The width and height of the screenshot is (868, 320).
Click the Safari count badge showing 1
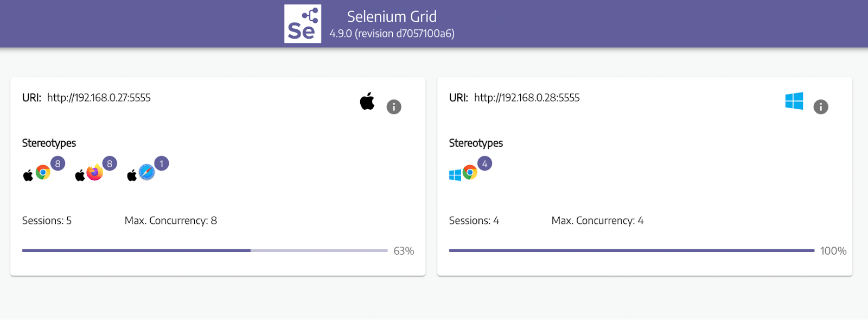click(162, 164)
